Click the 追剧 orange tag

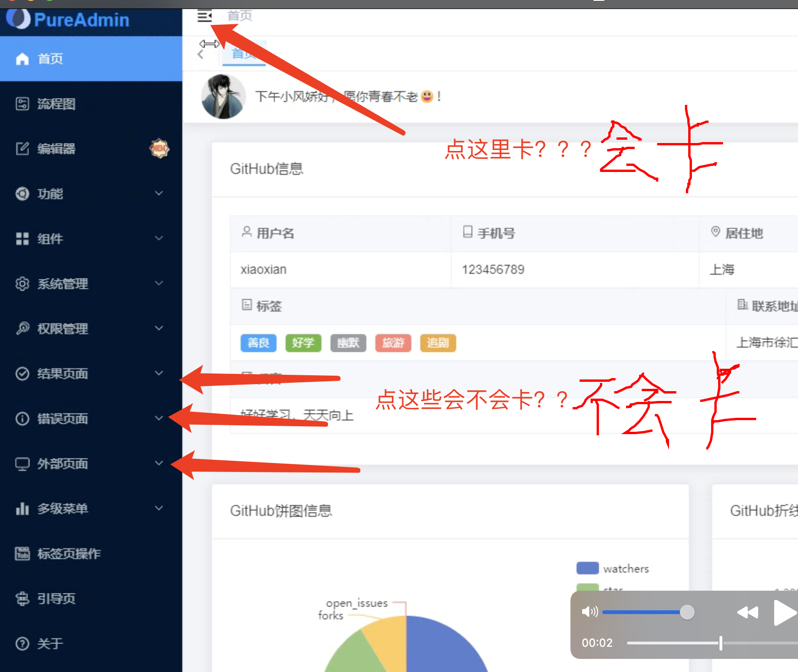point(438,343)
